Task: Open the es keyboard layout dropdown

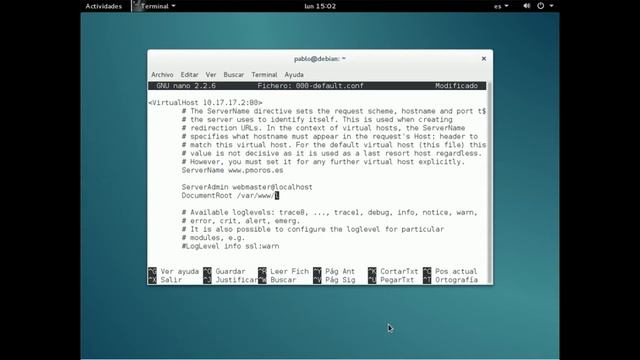Action: click(501, 6)
